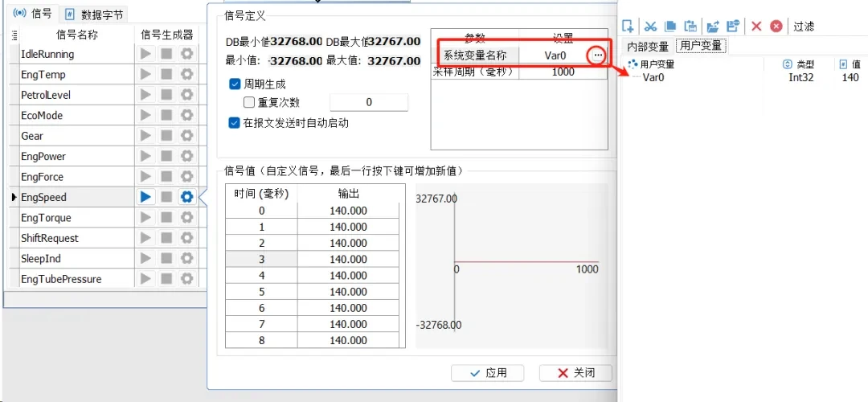Select the 用户变量 tab
The width and height of the screenshot is (868, 402).
701,46
